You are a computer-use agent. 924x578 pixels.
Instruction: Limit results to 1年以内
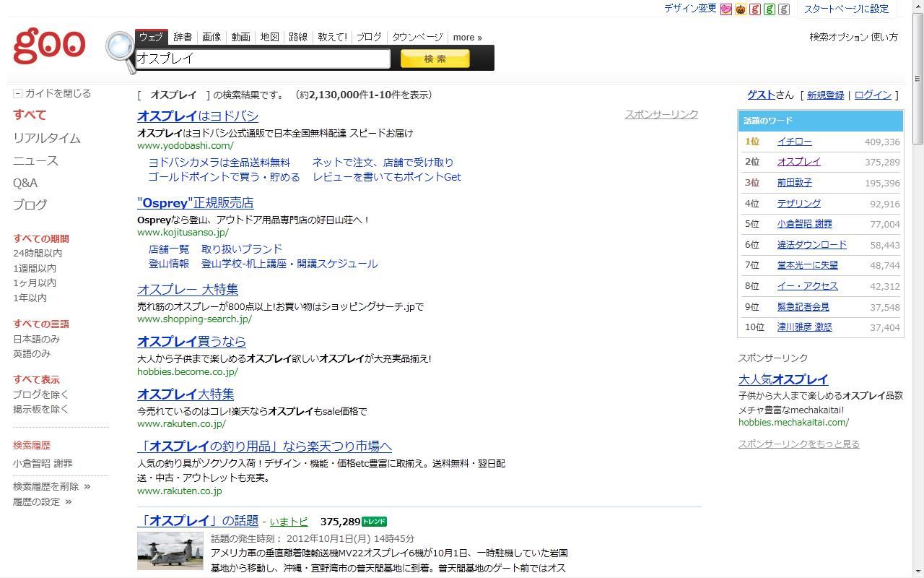[30, 298]
